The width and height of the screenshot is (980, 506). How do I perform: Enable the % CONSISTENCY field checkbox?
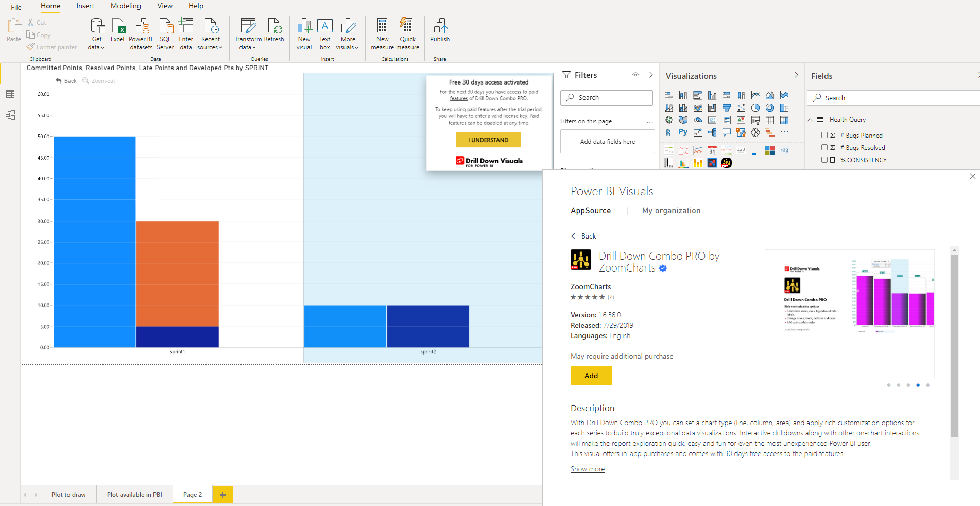pos(824,160)
